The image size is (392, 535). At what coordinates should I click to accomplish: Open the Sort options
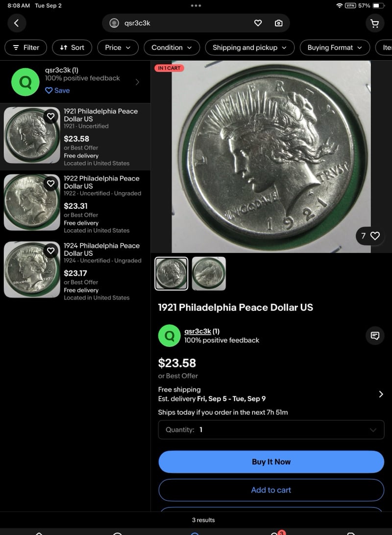tap(72, 48)
